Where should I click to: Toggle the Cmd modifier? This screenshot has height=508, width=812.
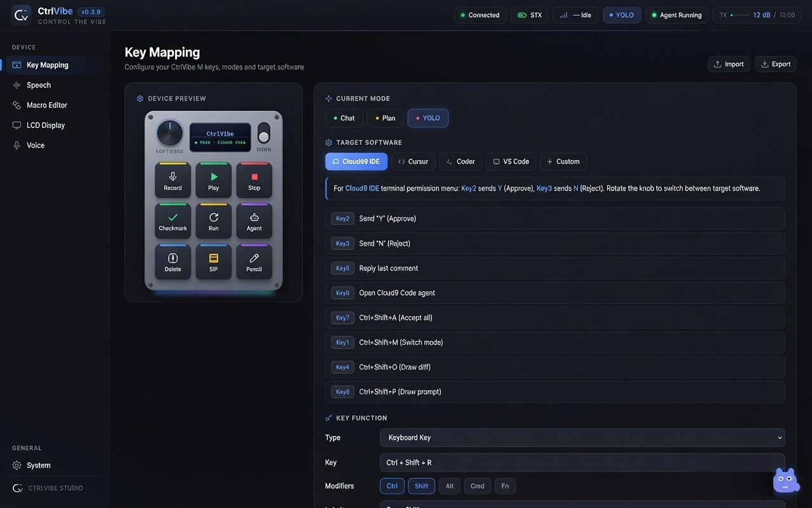pyautogui.click(x=477, y=486)
